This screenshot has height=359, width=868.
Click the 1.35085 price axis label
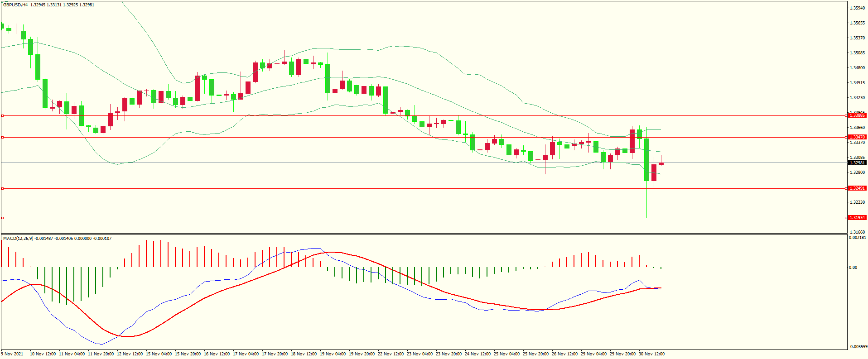point(858,53)
